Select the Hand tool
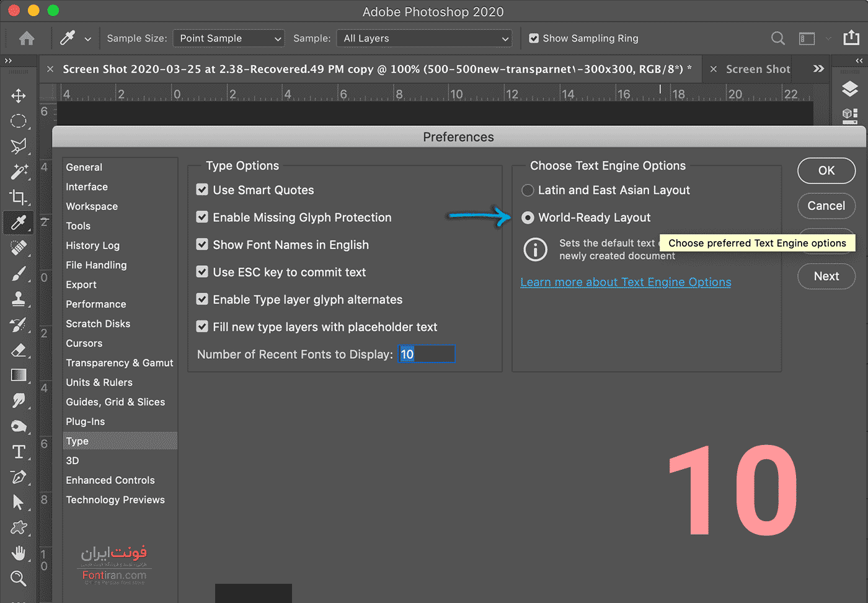 tap(19, 553)
